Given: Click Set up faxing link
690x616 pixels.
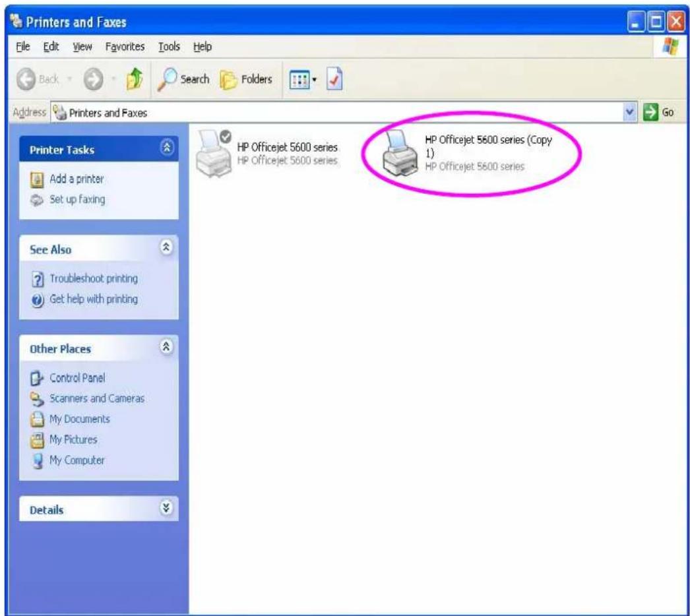Looking at the screenshot, I should point(77,199).
